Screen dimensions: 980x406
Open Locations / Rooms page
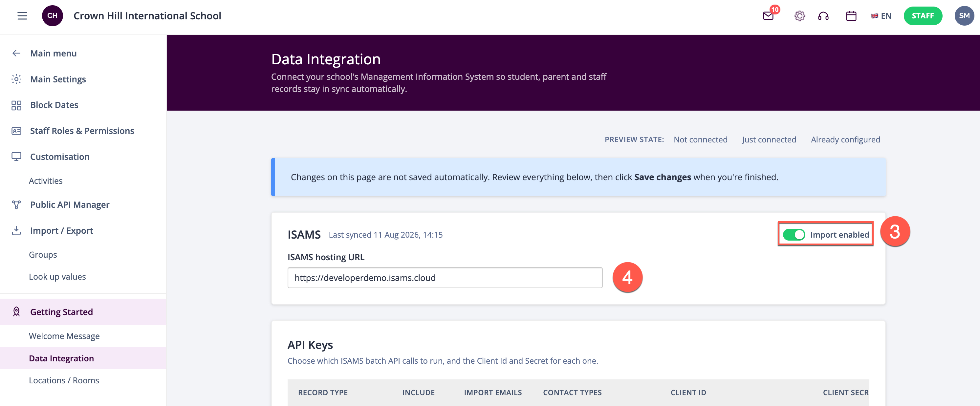pos(64,380)
